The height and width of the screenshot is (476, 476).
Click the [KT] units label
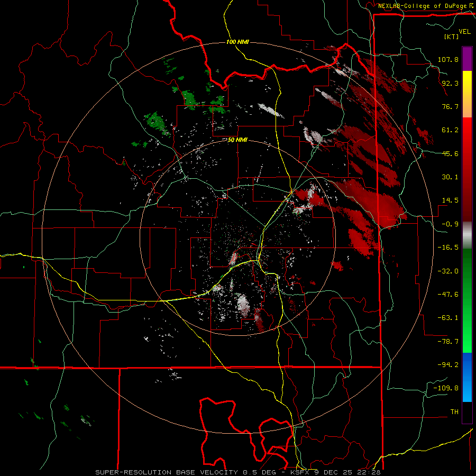452,36
